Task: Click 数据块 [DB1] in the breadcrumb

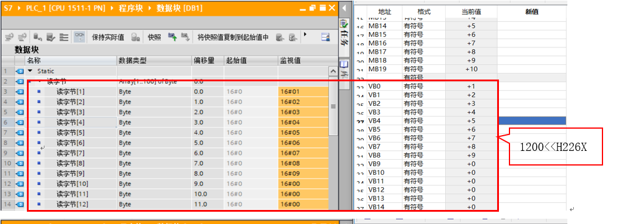Action: (180, 8)
